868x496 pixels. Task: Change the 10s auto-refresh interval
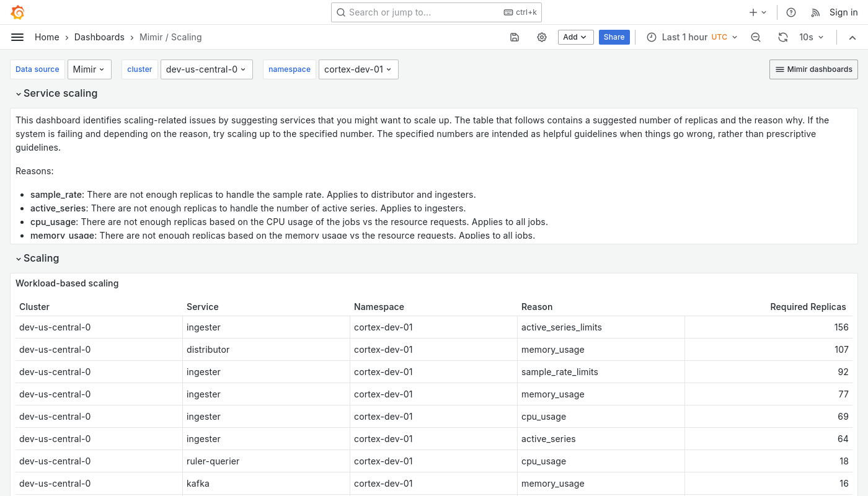click(x=811, y=37)
